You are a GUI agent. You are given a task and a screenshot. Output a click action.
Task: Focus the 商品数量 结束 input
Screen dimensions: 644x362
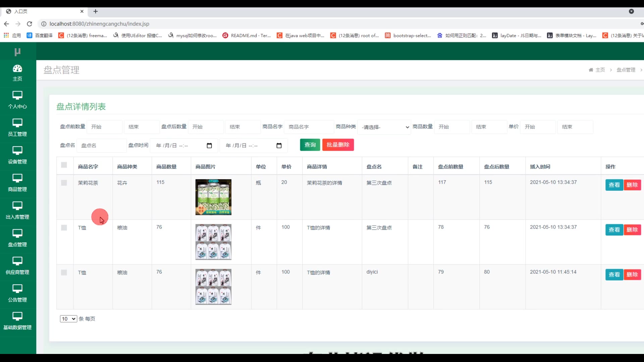coord(489,127)
